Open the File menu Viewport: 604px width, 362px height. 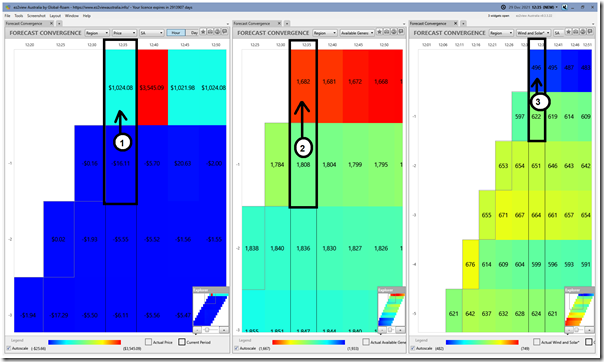[x=7, y=16]
